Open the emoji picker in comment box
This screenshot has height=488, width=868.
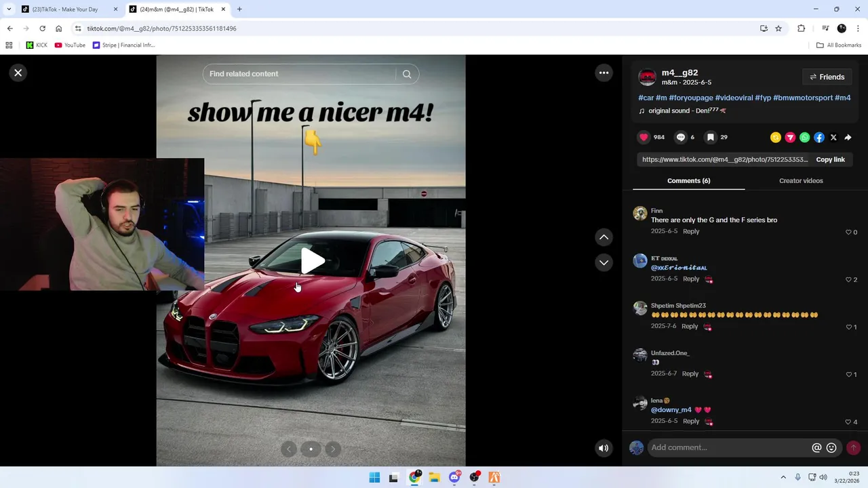[831, 447]
